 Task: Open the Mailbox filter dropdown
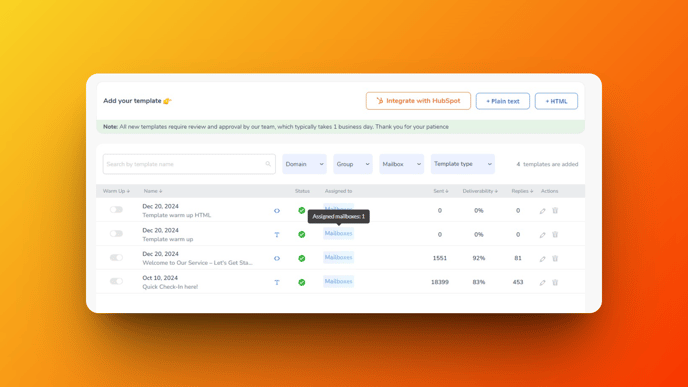[x=401, y=164]
